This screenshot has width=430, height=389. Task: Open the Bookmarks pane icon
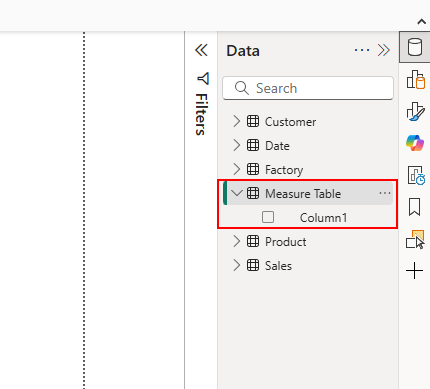(414, 207)
